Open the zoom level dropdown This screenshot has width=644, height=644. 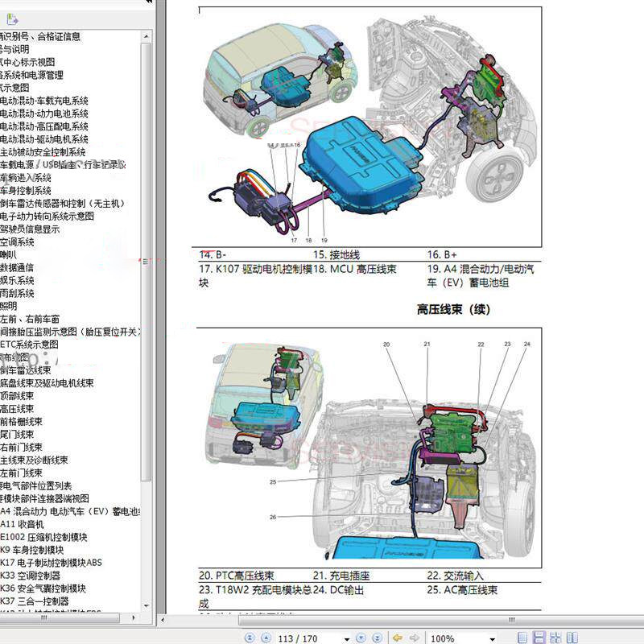492,639
